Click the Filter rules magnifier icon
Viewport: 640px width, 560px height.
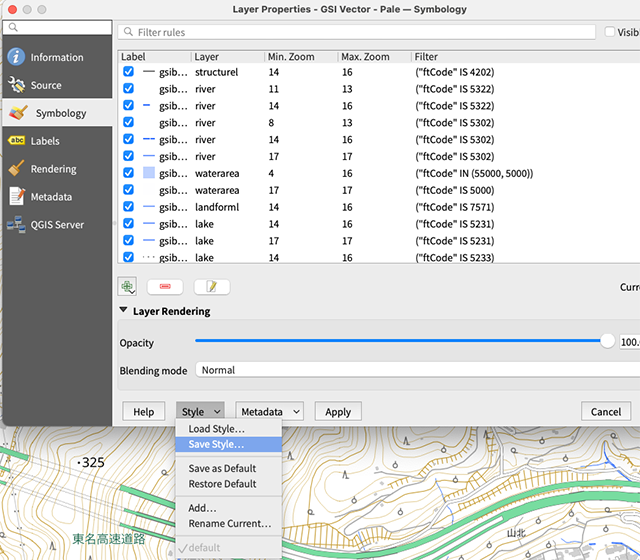(x=128, y=32)
